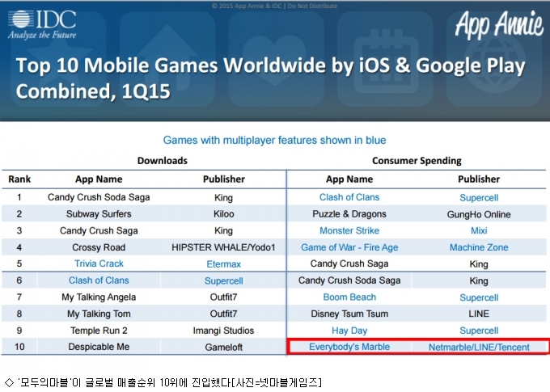This screenshot has width=550, height=392.
Task: Select Everybody's Marble in rank 10
Action: [349, 347]
